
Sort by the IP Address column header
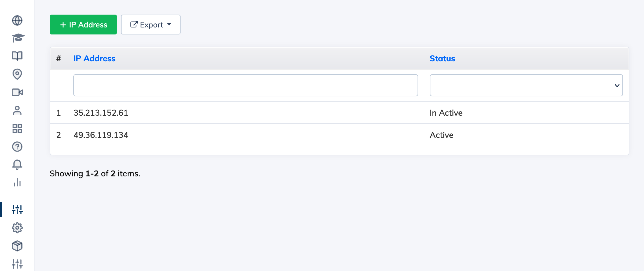point(94,58)
